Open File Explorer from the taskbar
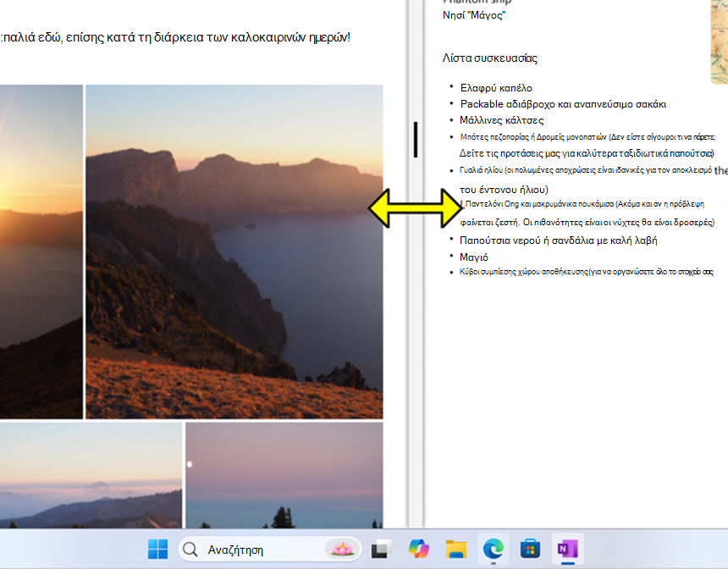 [456, 550]
